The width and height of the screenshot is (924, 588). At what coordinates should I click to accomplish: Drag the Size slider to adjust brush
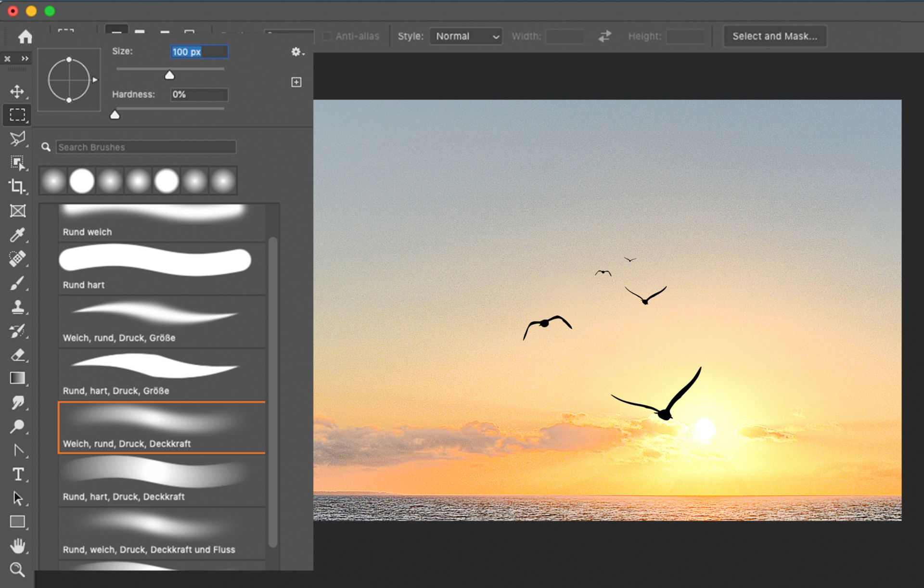170,76
